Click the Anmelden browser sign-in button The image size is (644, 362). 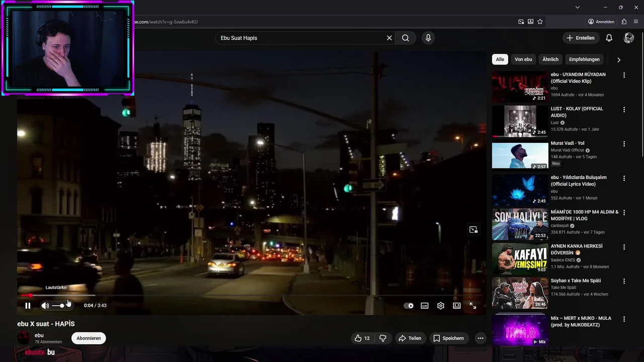pyautogui.click(x=601, y=22)
